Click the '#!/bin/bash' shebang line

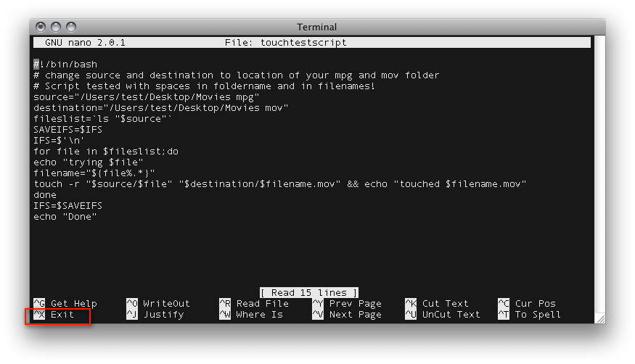coord(65,65)
